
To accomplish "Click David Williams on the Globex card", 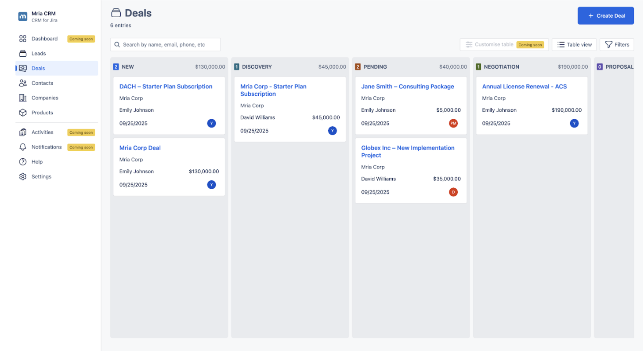I will [x=378, y=179].
